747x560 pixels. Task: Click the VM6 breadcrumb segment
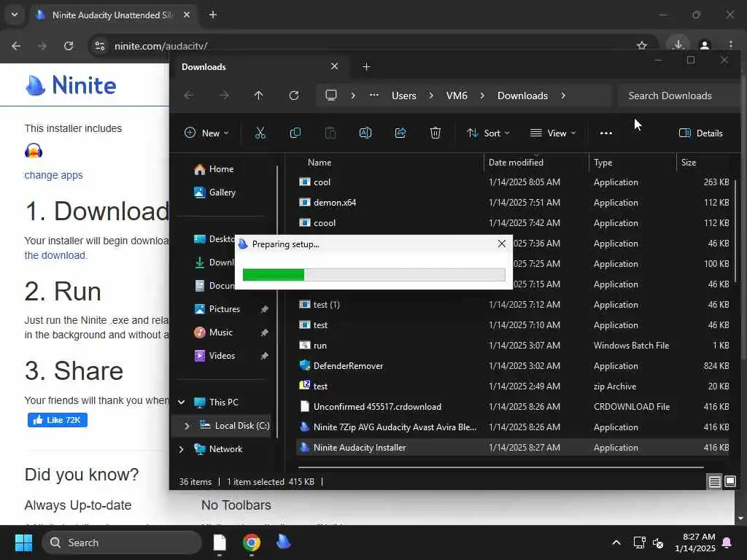[x=457, y=96]
